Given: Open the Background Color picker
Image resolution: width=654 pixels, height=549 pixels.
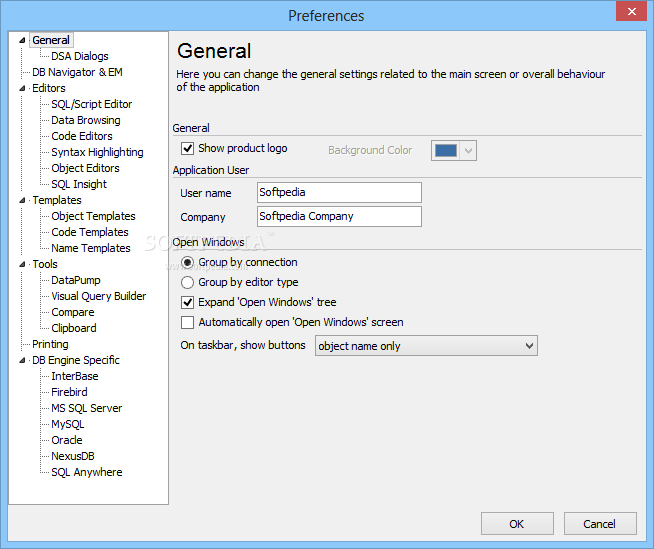Looking at the screenshot, I should (x=454, y=151).
